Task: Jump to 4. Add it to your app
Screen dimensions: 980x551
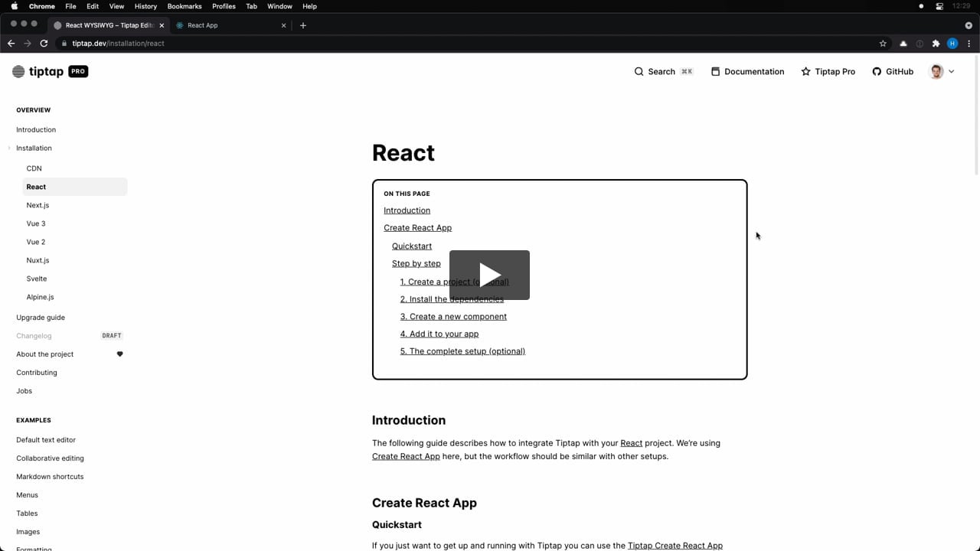Action: (x=439, y=334)
